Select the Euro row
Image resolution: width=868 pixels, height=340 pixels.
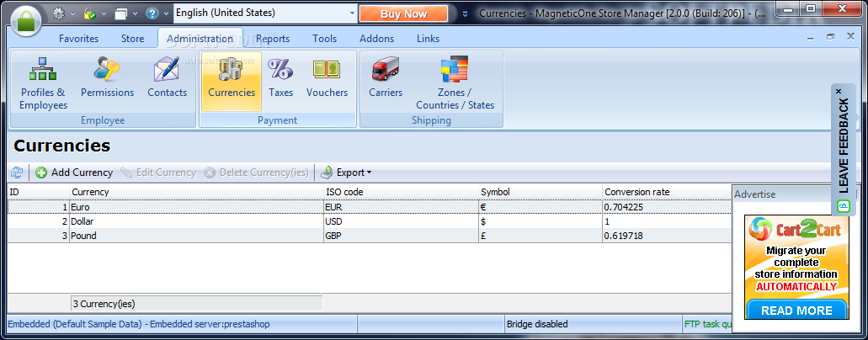click(370, 207)
